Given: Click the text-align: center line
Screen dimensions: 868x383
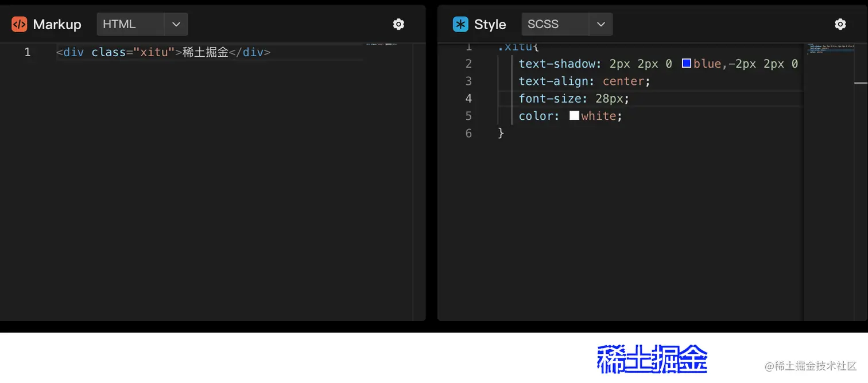Looking at the screenshot, I should [x=584, y=81].
